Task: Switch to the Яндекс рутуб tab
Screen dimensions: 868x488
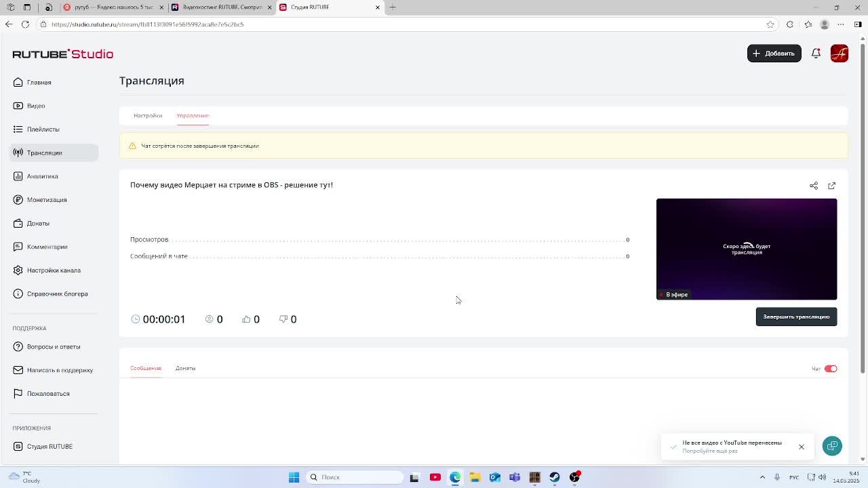Action: pyautogui.click(x=113, y=7)
